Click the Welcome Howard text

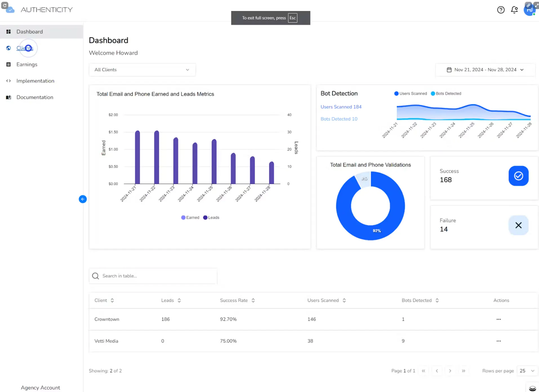[x=113, y=53]
